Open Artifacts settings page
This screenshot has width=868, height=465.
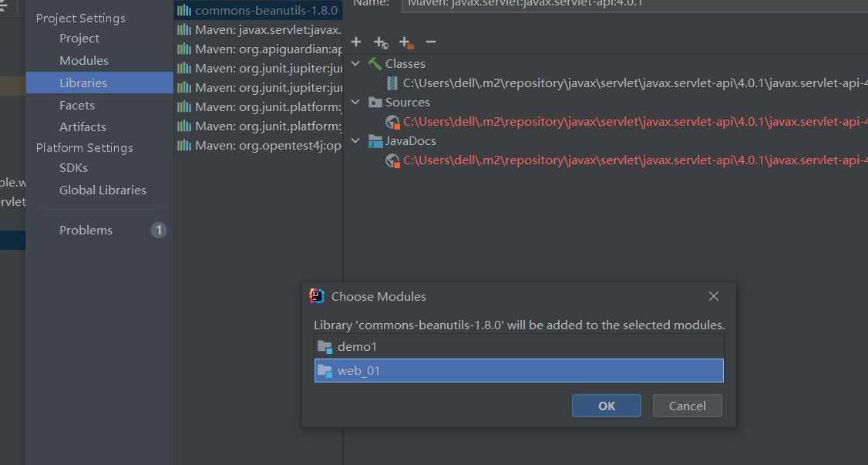[x=82, y=126]
